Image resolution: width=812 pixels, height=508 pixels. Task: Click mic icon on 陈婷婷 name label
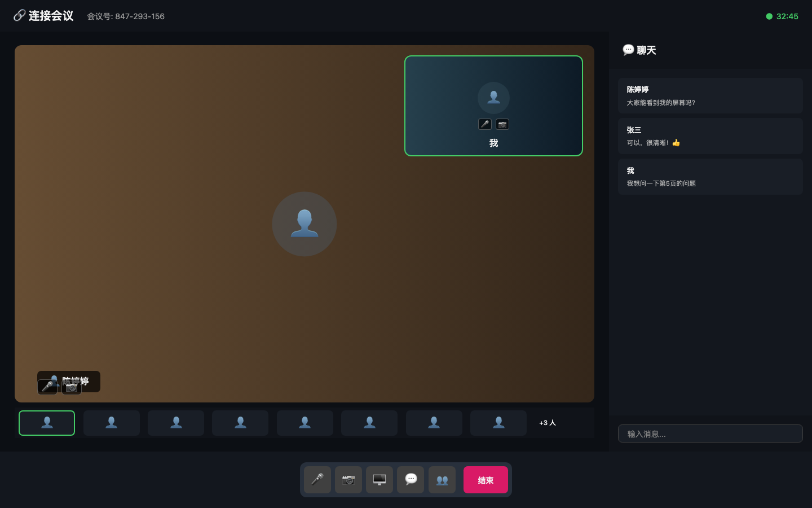pyautogui.click(x=47, y=387)
